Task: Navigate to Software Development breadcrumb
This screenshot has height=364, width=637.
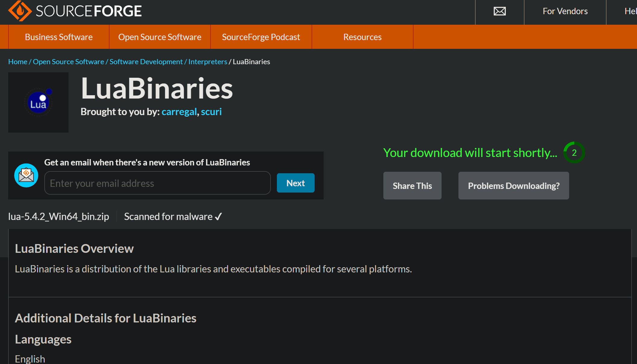Action: tap(146, 62)
